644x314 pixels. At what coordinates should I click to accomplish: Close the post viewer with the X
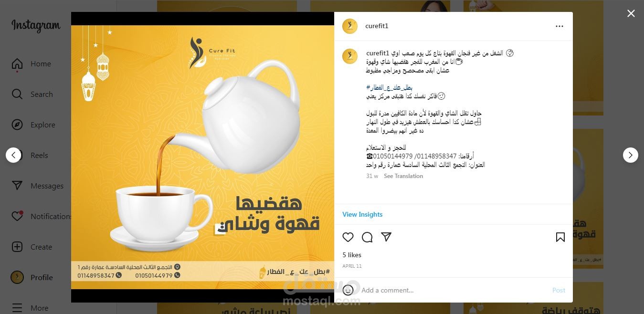[x=631, y=13]
